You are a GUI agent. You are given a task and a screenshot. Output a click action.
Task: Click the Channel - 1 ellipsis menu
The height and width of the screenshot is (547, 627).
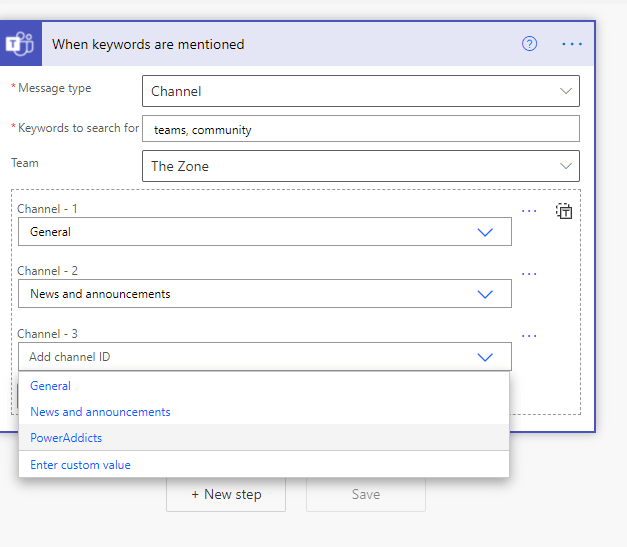530,211
